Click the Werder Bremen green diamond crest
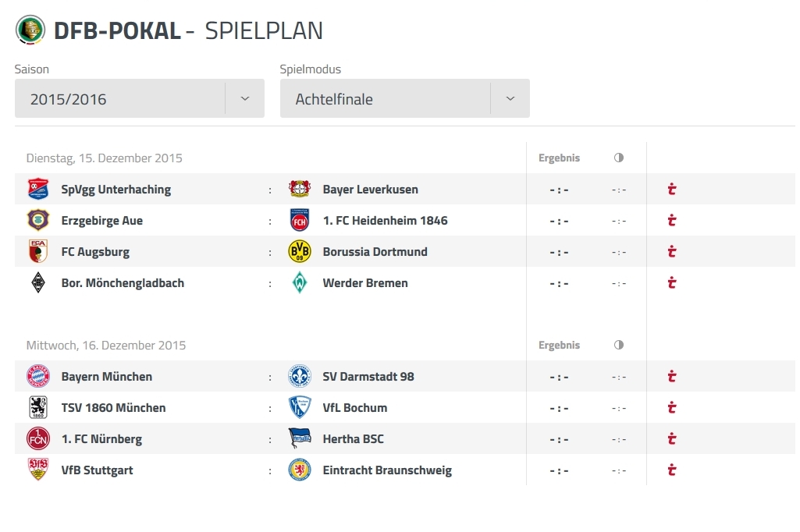 point(300,282)
